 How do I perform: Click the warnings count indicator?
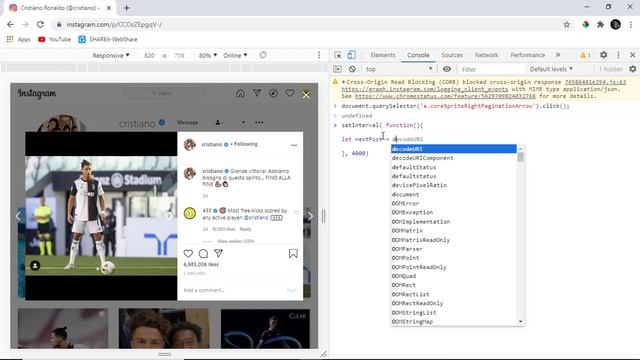tap(585, 55)
